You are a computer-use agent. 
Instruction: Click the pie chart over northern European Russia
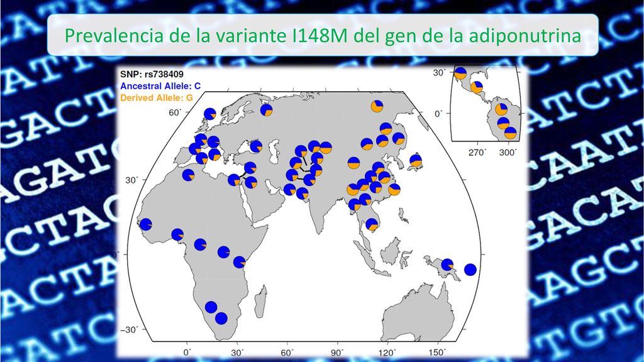tap(266, 110)
